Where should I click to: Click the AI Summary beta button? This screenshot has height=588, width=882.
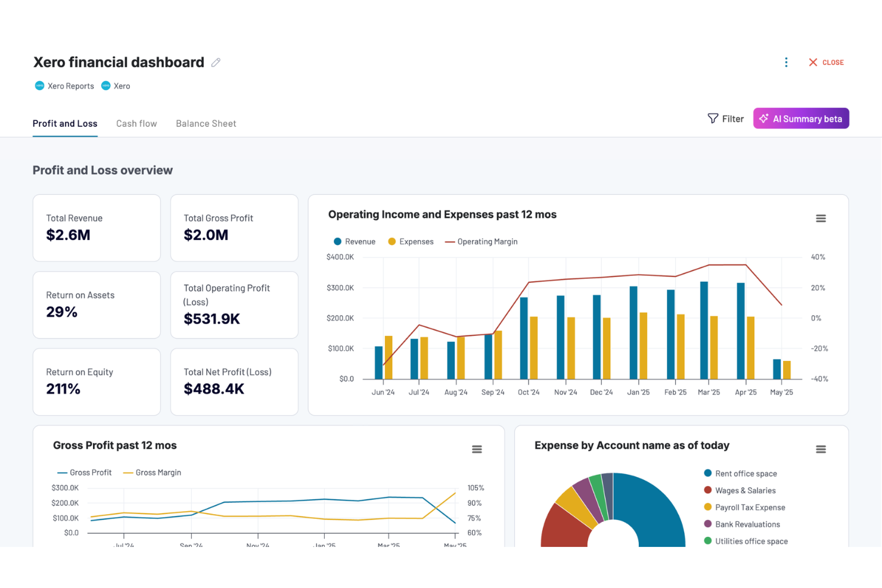tap(801, 118)
